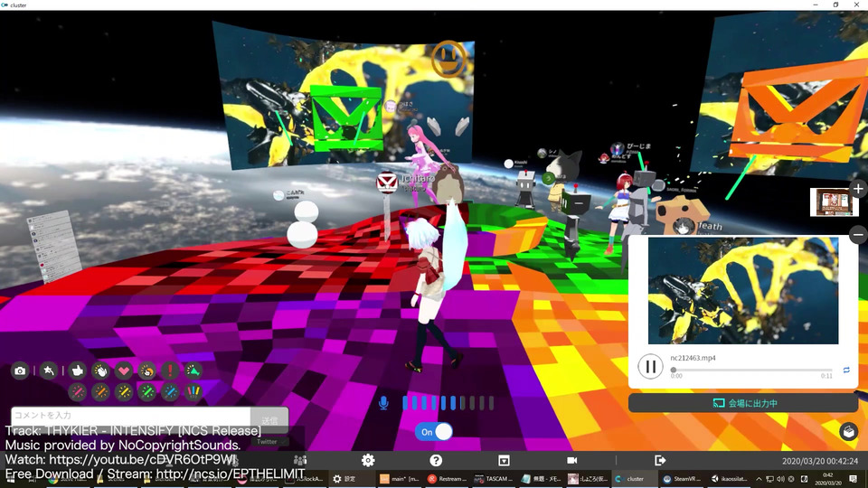Add a file with plus button
Screen dimensions: 868x488
[858, 189]
